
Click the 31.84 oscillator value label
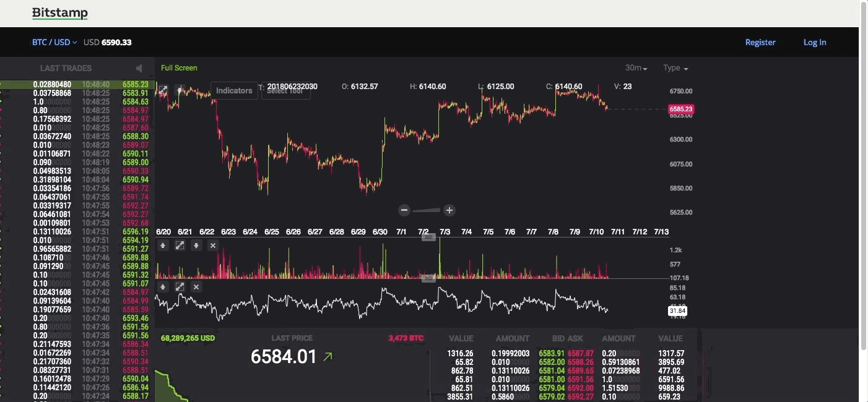(678, 311)
